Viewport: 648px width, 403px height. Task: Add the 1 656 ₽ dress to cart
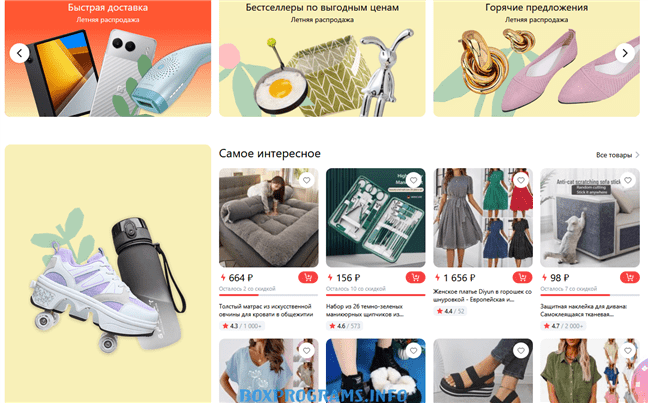pyautogui.click(x=522, y=277)
